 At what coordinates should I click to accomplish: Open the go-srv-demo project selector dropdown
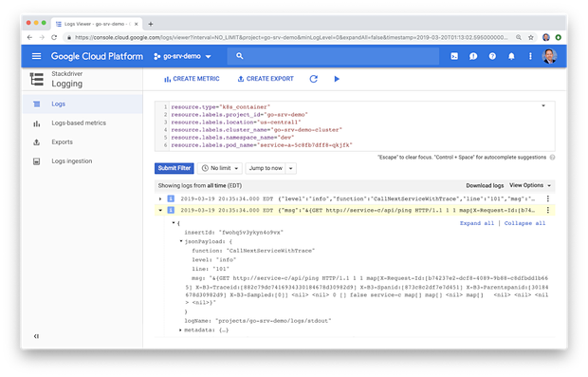pyautogui.click(x=182, y=56)
